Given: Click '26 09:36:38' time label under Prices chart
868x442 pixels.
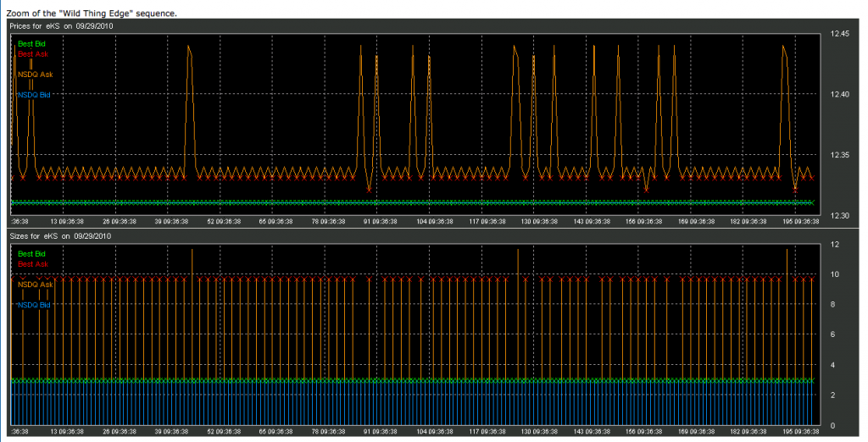Looking at the screenshot, I should pyautogui.click(x=120, y=221).
